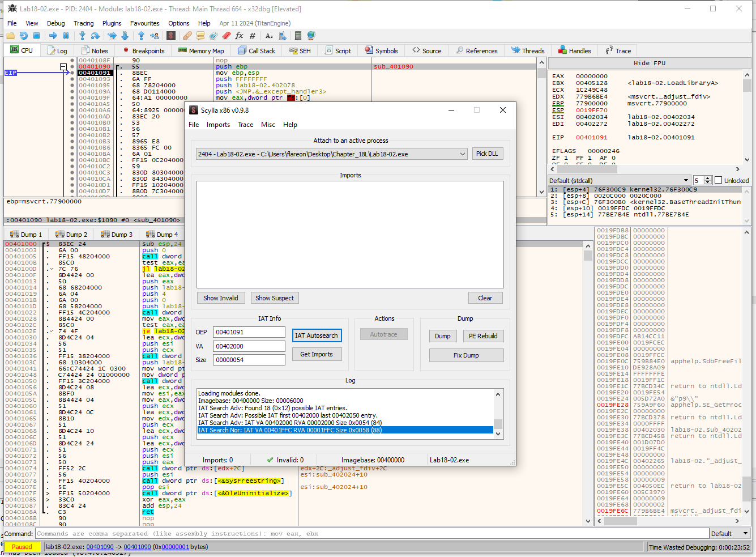This screenshot has width=756, height=557.
Task: Search strings with the Az icon
Action: (269, 36)
